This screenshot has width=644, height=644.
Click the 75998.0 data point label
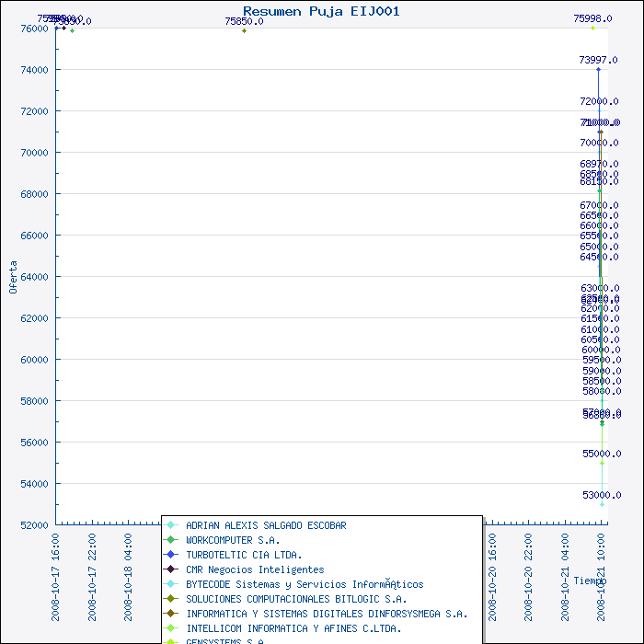coord(592,18)
